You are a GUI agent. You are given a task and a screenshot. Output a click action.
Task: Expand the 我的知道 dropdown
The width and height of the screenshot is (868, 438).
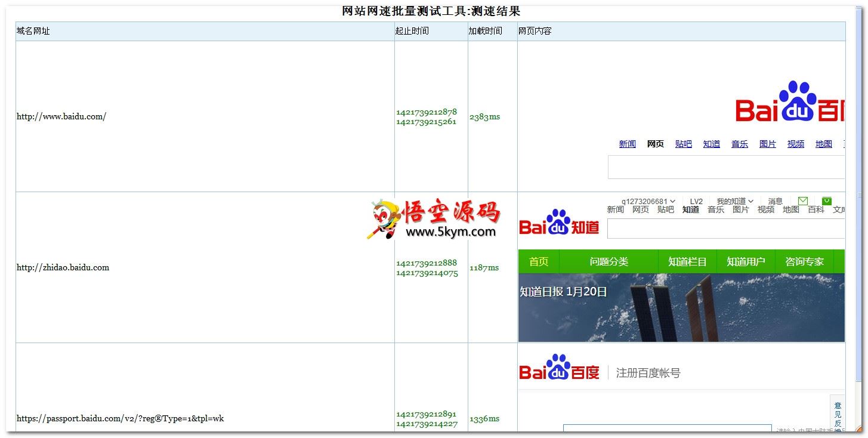[735, 202]
